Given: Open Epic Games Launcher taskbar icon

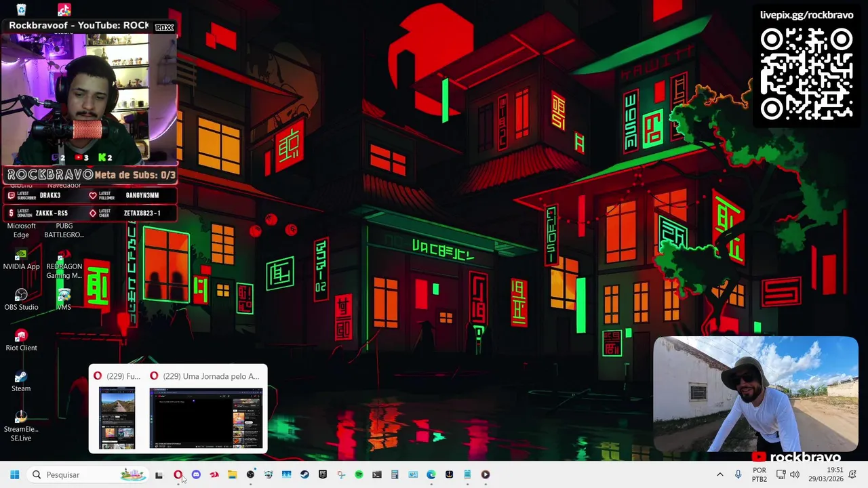Looking at the screenshot, I should 323,474.
